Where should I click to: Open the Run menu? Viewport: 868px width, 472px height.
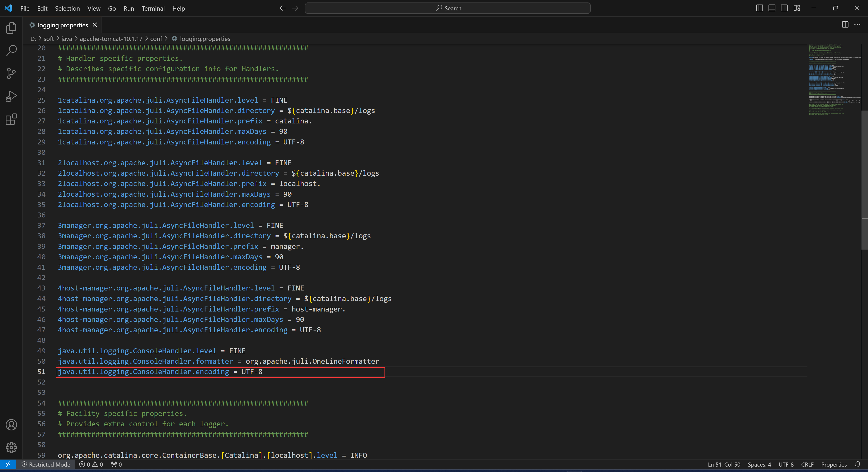[129, 8]
